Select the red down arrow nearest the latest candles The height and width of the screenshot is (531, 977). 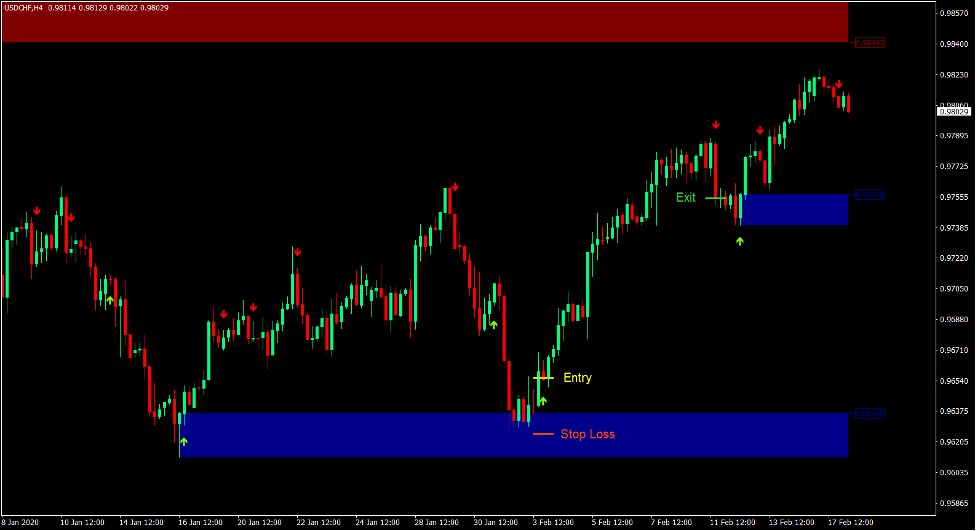[839, 84]
